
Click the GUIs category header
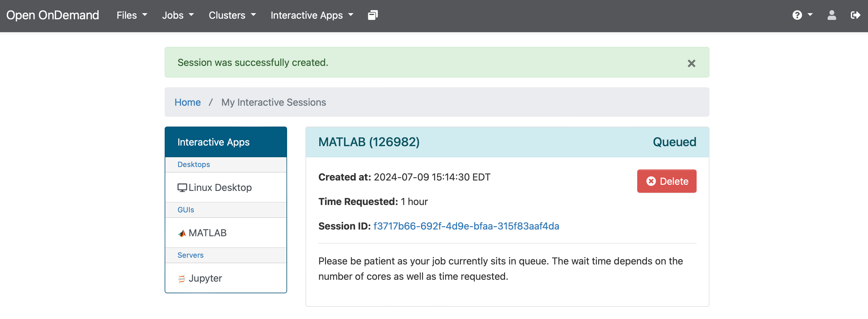tap(186, 210)
